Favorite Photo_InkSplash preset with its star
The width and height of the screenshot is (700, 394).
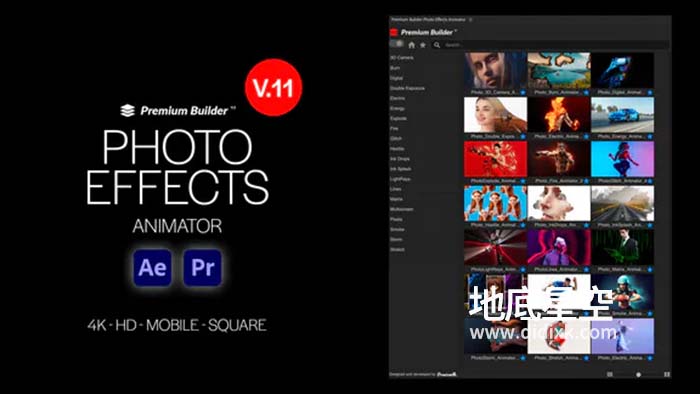pos(650,225)
